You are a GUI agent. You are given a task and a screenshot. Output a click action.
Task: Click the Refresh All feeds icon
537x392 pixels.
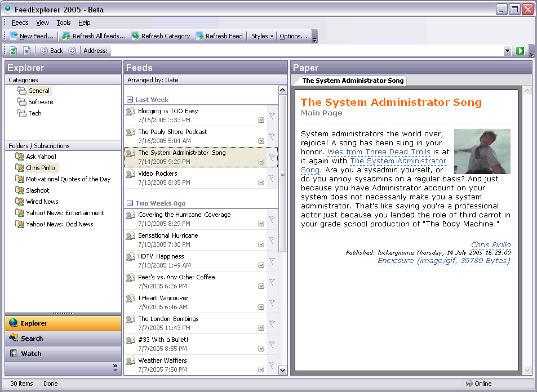pyautogui.click(x=66, y=36)
